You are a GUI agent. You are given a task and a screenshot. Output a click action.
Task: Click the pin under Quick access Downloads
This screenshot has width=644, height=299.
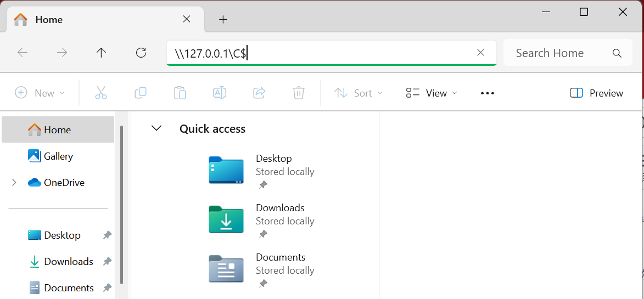click(263, 234)
